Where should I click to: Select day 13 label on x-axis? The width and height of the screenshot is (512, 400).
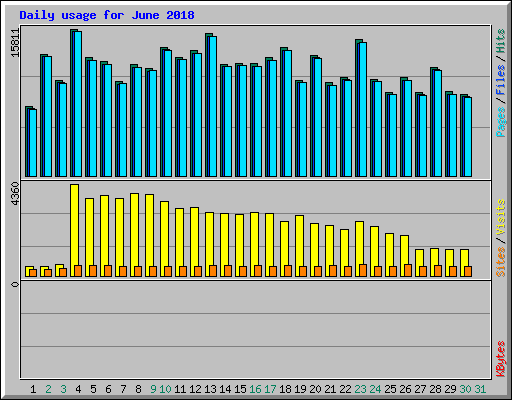click(210, 389)
